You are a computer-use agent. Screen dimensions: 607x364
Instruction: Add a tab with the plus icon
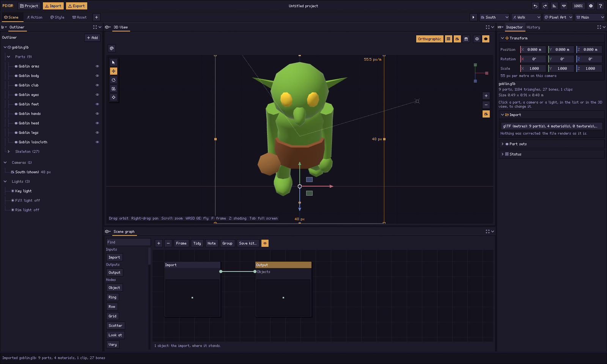[96, 17]
